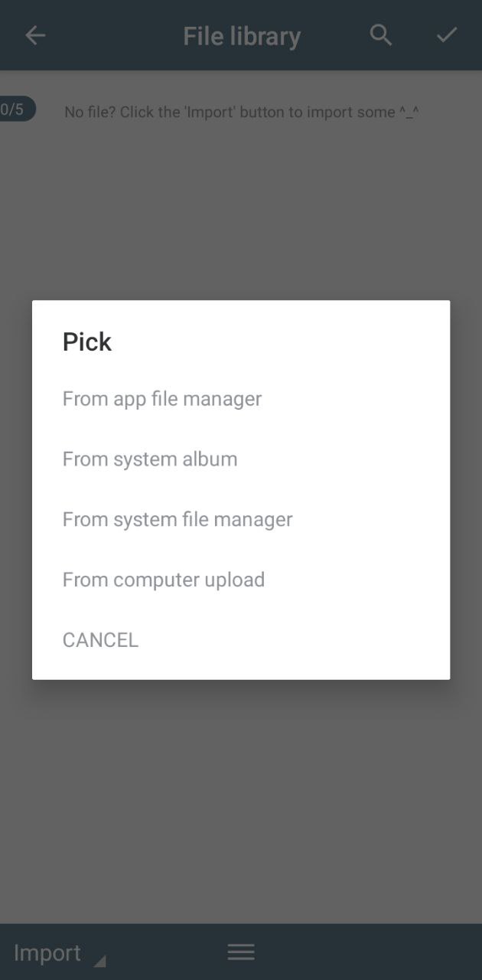Choose From computer upload

pos(164,580)
